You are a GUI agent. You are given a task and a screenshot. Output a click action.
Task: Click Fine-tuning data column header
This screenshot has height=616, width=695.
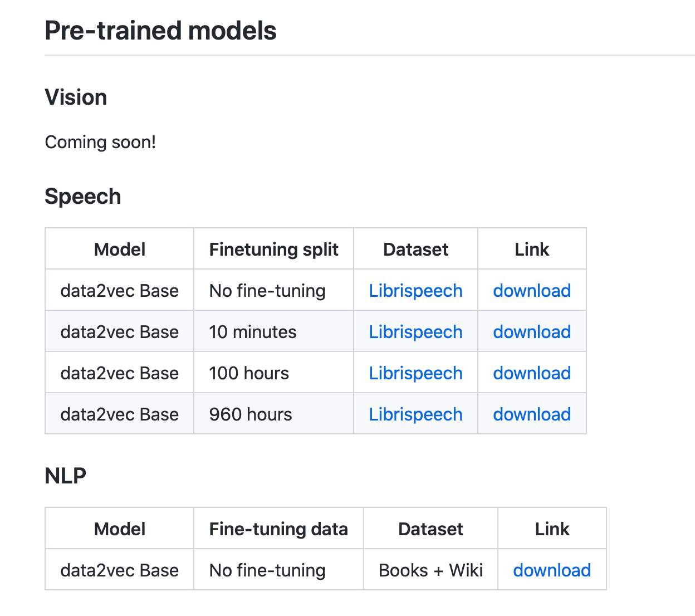(x=278, y=529)
